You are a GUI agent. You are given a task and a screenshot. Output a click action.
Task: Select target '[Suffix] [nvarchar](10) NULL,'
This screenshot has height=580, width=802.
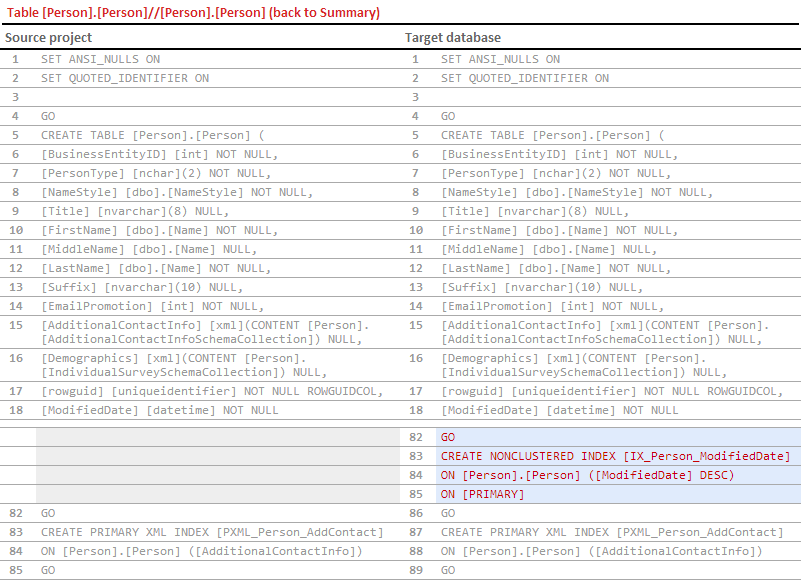pyautogui.click(x=542, y=287)
